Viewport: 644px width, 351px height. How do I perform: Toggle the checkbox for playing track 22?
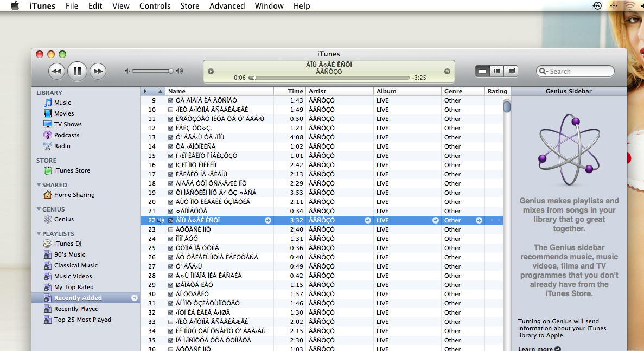[170, 220]
